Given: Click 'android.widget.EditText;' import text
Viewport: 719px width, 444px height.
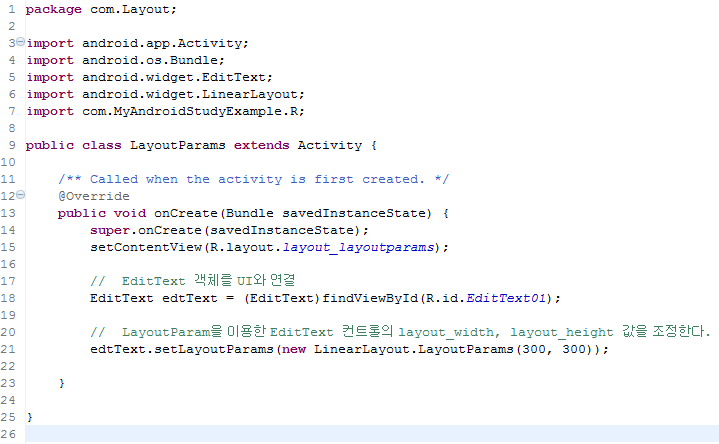Looking at the screenshot, I should point(177,78).
